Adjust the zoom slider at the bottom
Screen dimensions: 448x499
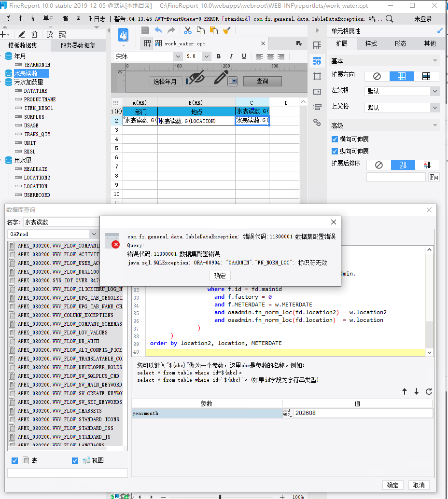click(220, 497)
